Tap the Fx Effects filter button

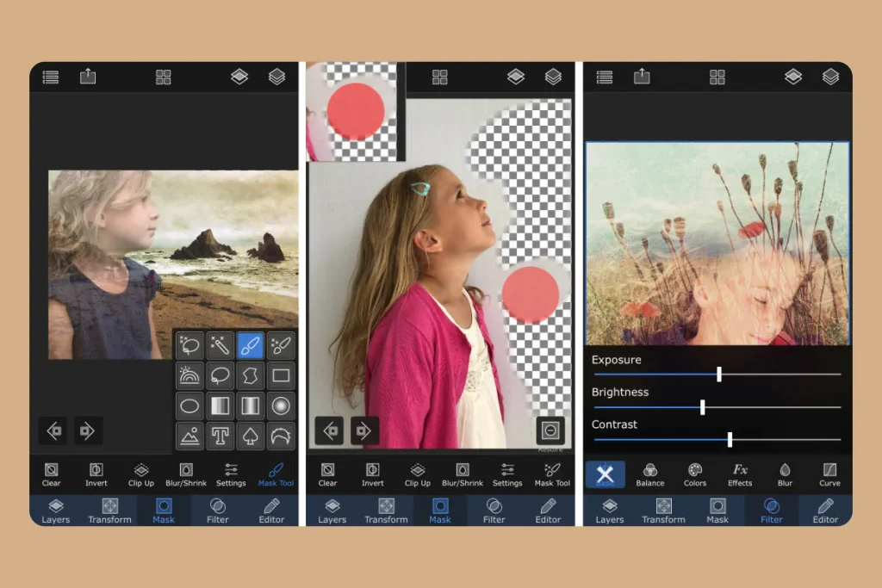click(x=740, y=473)
